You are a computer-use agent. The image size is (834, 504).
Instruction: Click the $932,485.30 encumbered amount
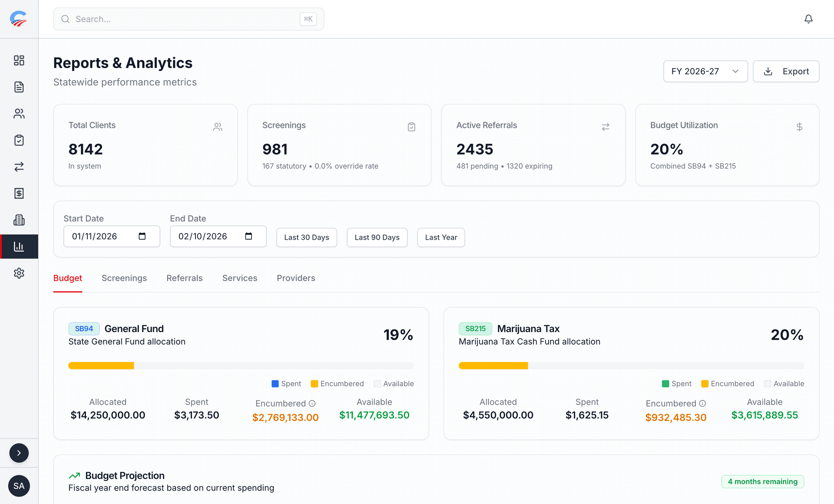[x=676, y=417]
